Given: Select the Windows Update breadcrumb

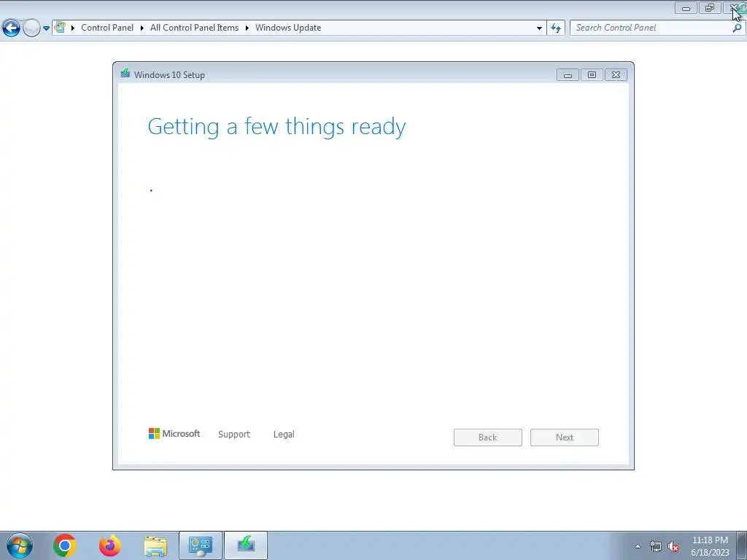Looking at the screenshot, I should (288, 28).
